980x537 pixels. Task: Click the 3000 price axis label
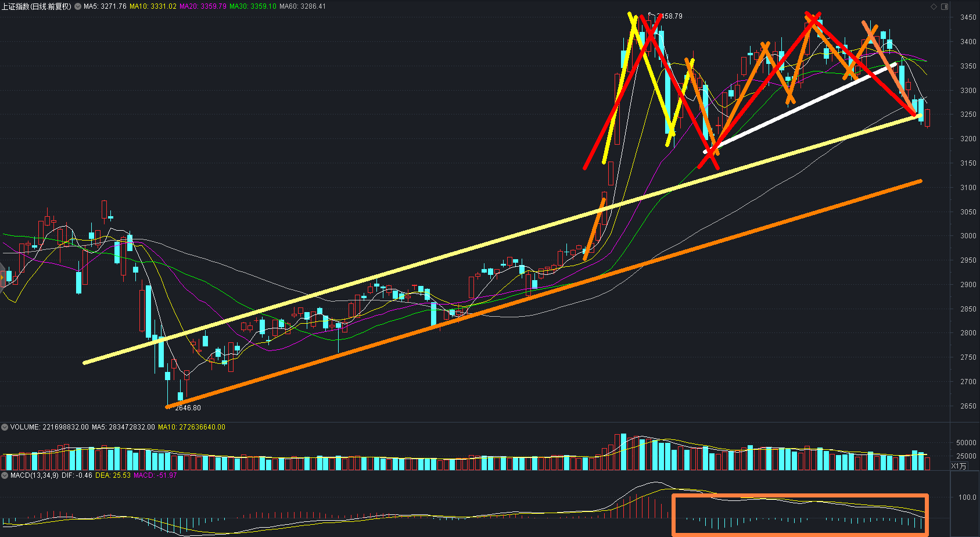click(x=968, y=236)
